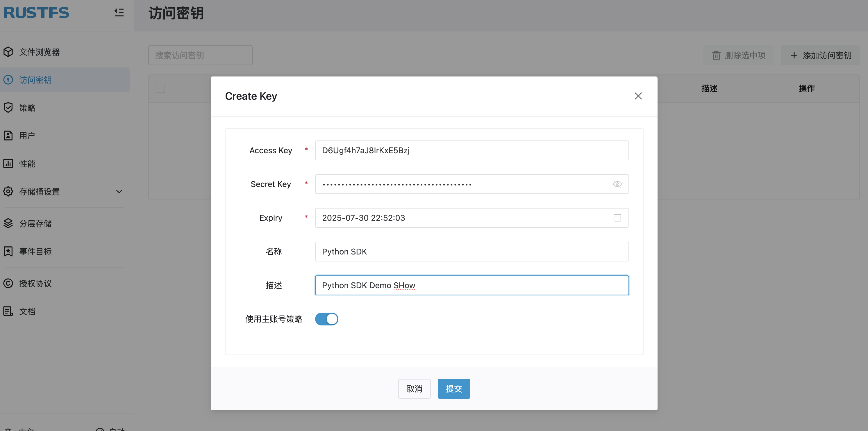Open the 性能 performance chart icon
The image size is (868, 431).
point(8,164)
